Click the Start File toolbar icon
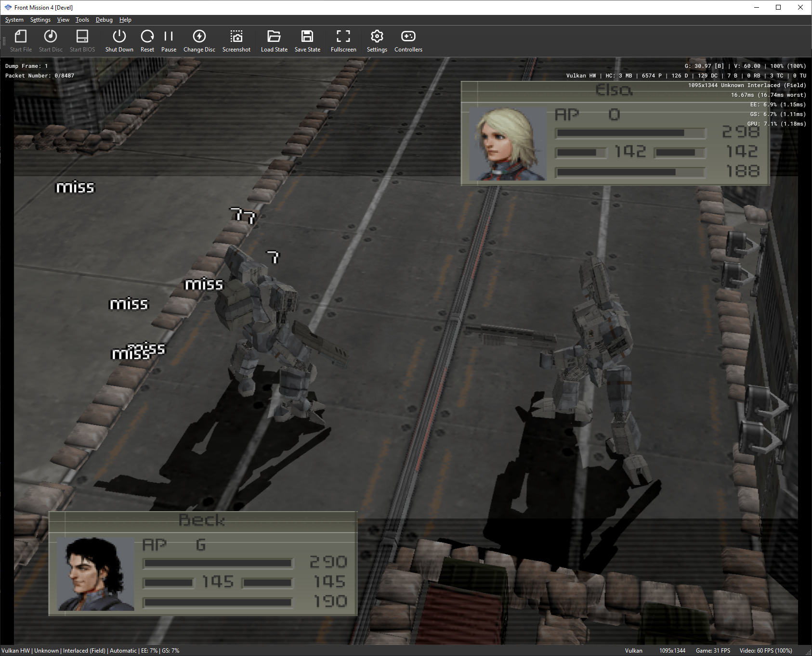 (21, 41)
